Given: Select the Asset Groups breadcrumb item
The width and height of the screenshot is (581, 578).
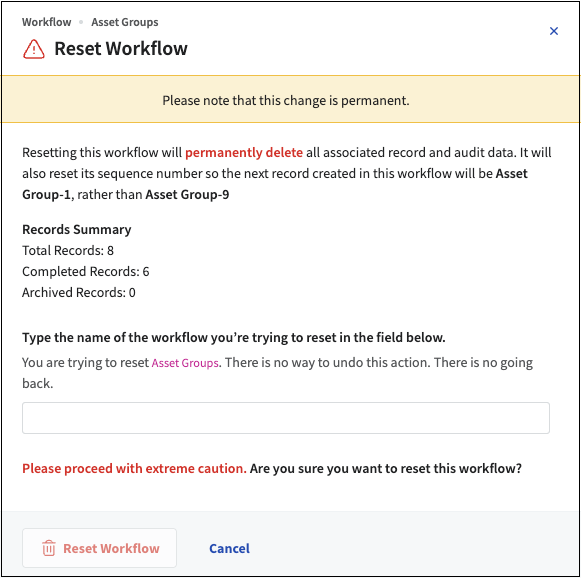Looking at the screenshot, I should (x=125, y=22).
